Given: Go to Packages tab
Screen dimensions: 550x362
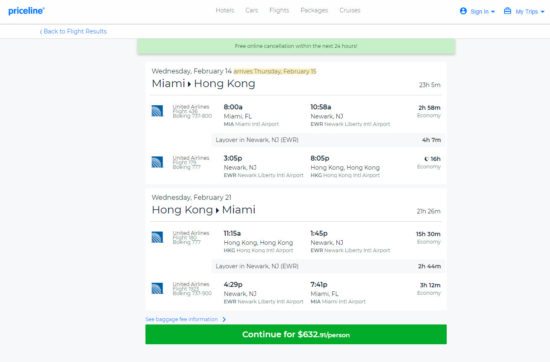Looking at the screenshot, I should 314,11.
